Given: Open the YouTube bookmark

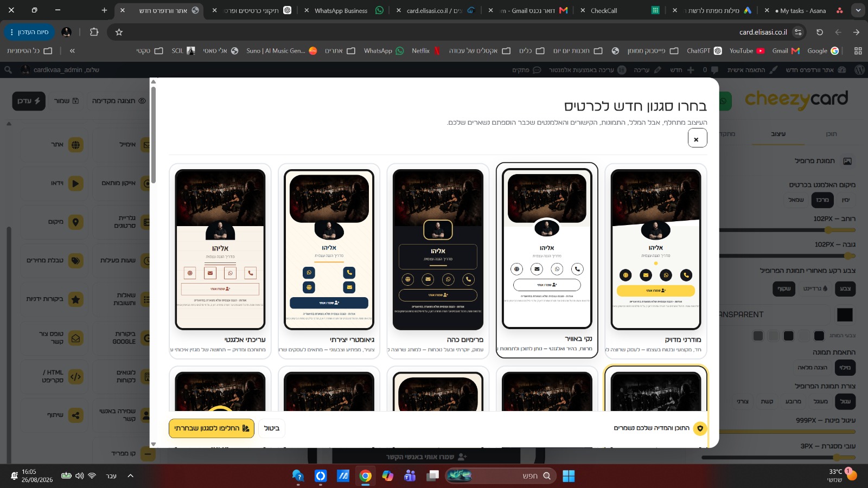Looking at the screenshot, I should pyautogui.click(x=747, y=51).
